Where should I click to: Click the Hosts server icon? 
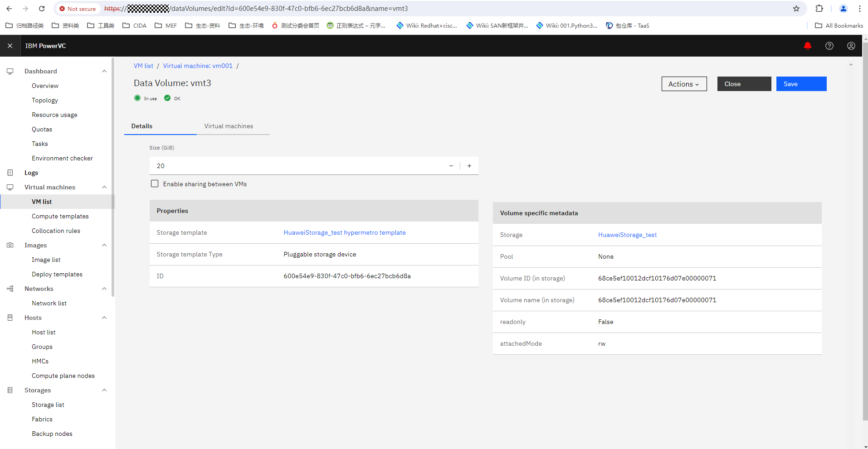(10, 318)
